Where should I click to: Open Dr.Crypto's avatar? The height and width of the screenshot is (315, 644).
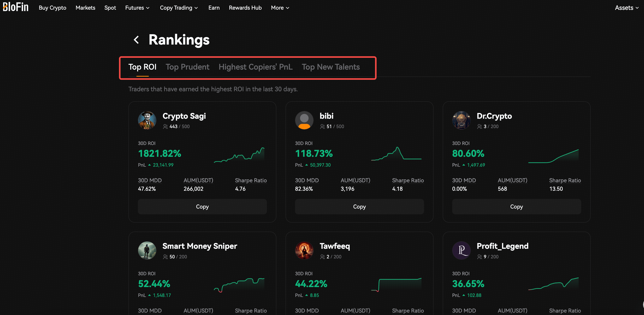(461, 120)
